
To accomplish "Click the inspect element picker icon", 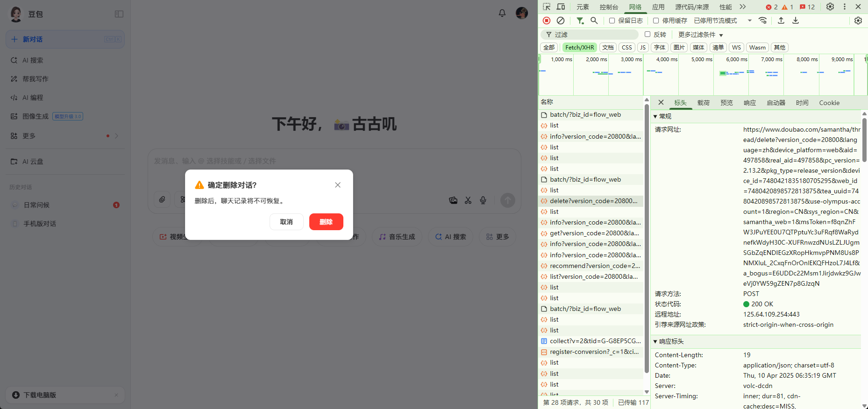I will tap(547, 7).
